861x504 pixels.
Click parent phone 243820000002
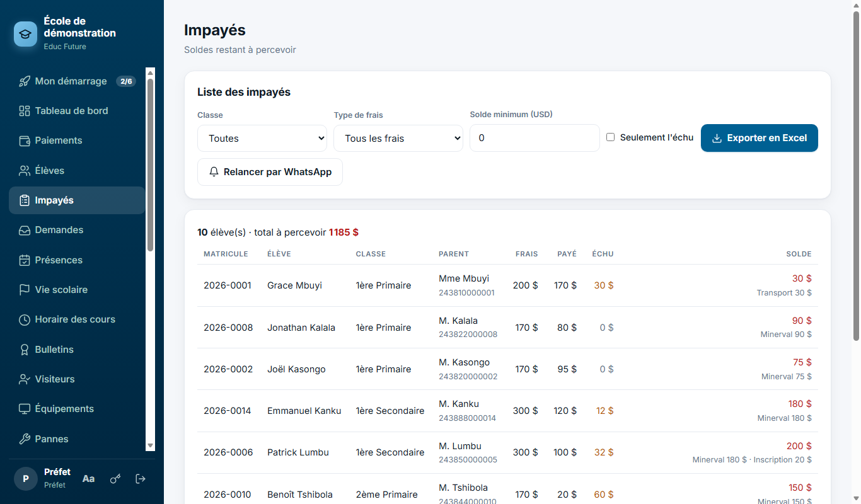[x=468, y=377]
